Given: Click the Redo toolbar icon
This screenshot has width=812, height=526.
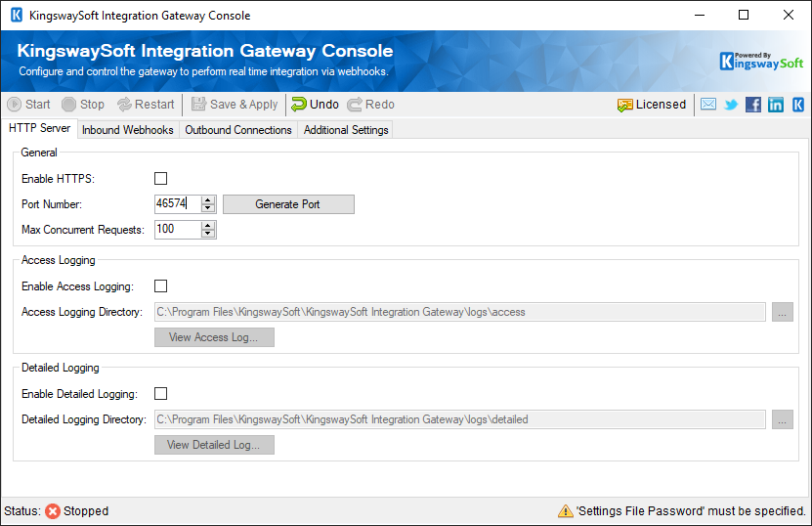Looking at the screenshot, I should click(355, 105).
